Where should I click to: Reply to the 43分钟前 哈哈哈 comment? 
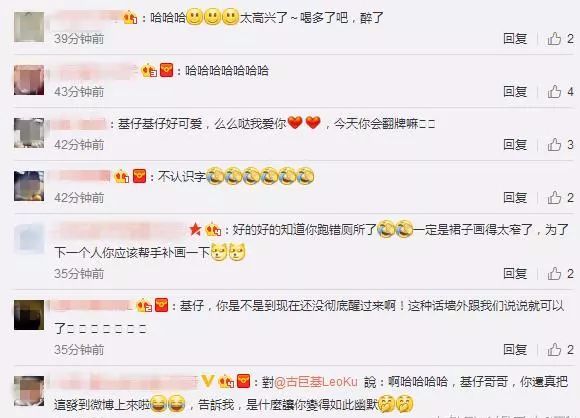(515, 91)
